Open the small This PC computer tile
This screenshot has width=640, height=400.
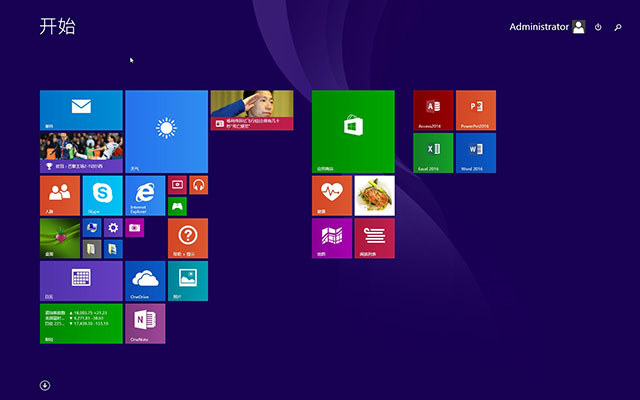[92, 227]
